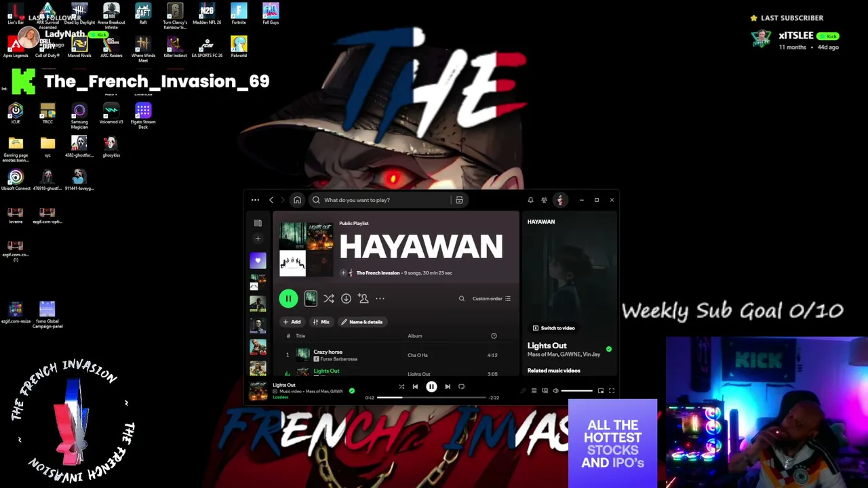
Task: Click now playing album art in player bar
Action: point(258,391)
